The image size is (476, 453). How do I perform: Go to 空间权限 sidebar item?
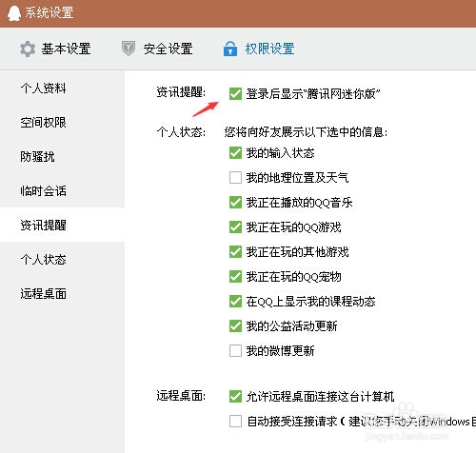[44, 123]
